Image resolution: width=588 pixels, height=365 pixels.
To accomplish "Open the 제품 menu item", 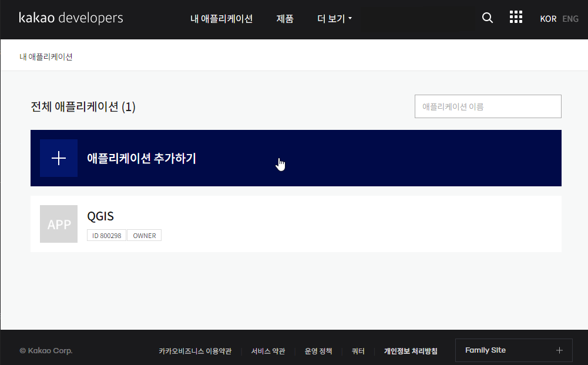I will click(285, 18).
